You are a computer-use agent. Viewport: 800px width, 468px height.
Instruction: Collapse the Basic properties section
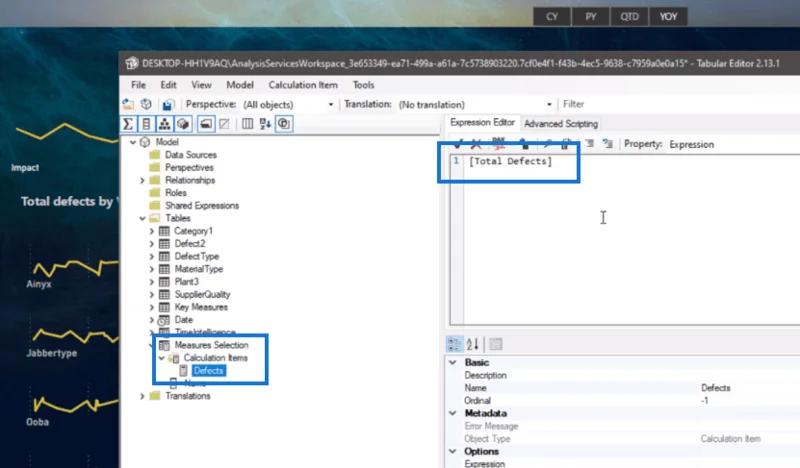pyautogui.click(x=453, y=362)
